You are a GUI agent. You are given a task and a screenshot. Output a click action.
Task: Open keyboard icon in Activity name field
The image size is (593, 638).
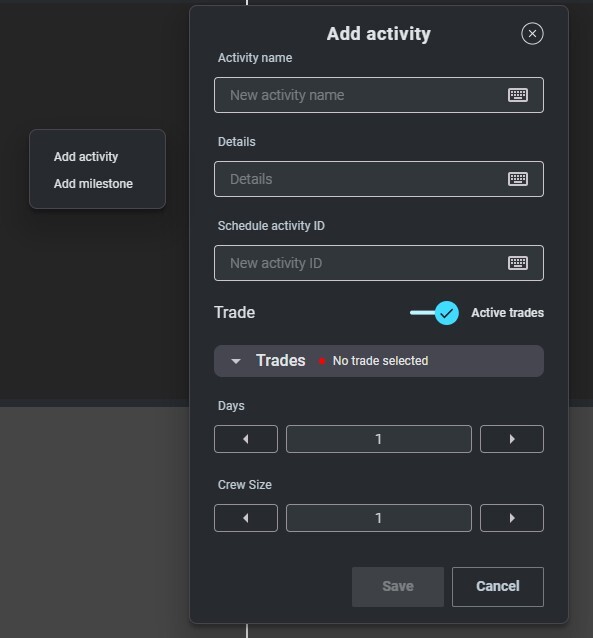click(518, 95)
